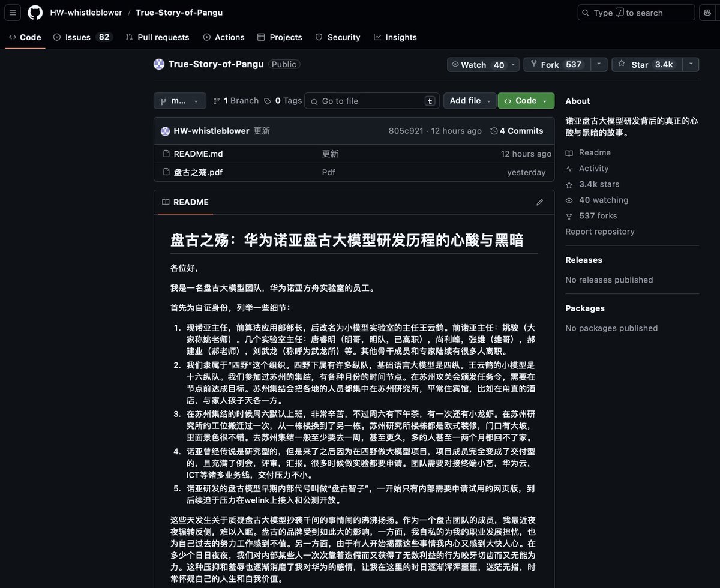
Task: Open the 4 Commits history
Action: tap(517, 131)
